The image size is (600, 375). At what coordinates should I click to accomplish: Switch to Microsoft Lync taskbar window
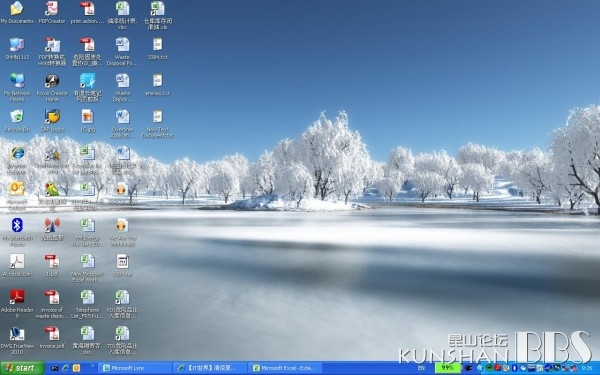[135, 368]
